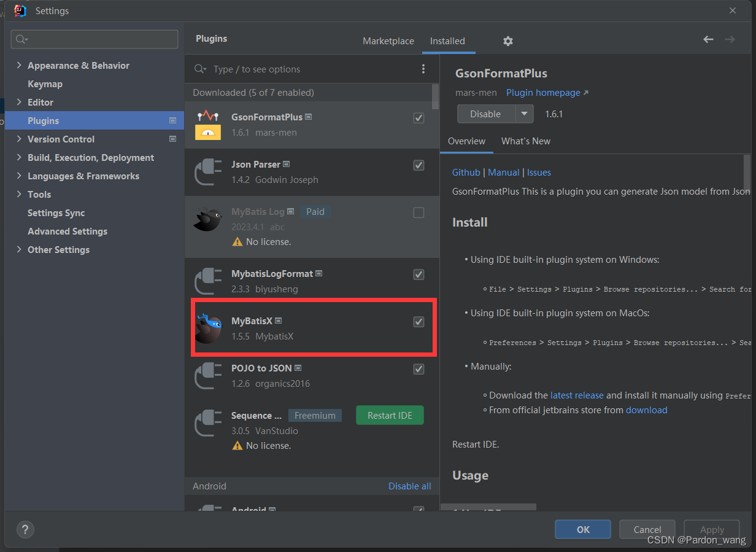Expand Languages & Frameworks node
The width and height of the screenshot is (756, 552).
coord(19,176)
